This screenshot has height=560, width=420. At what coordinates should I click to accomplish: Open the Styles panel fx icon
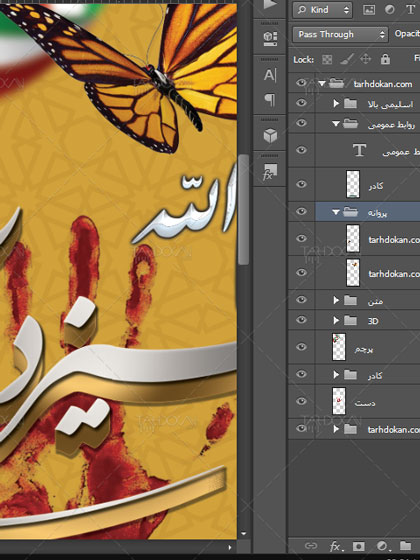point(270,172)
